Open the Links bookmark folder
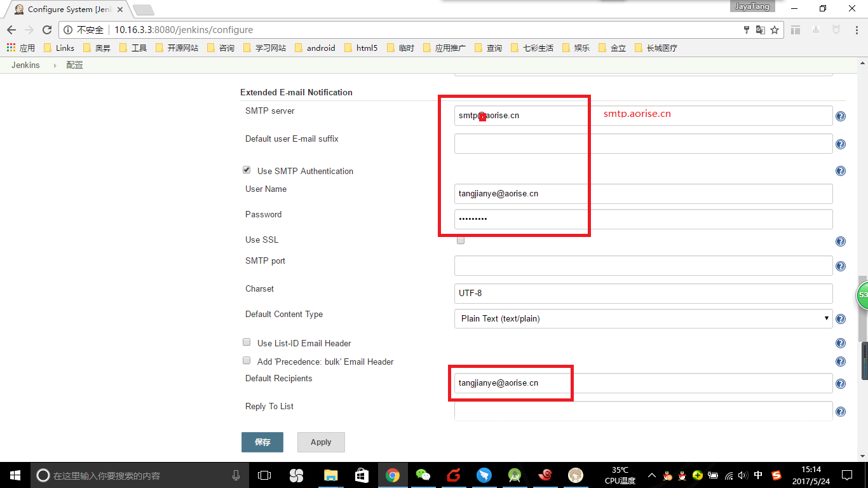This screenshot has height=488, width=868. coord(58,48)
